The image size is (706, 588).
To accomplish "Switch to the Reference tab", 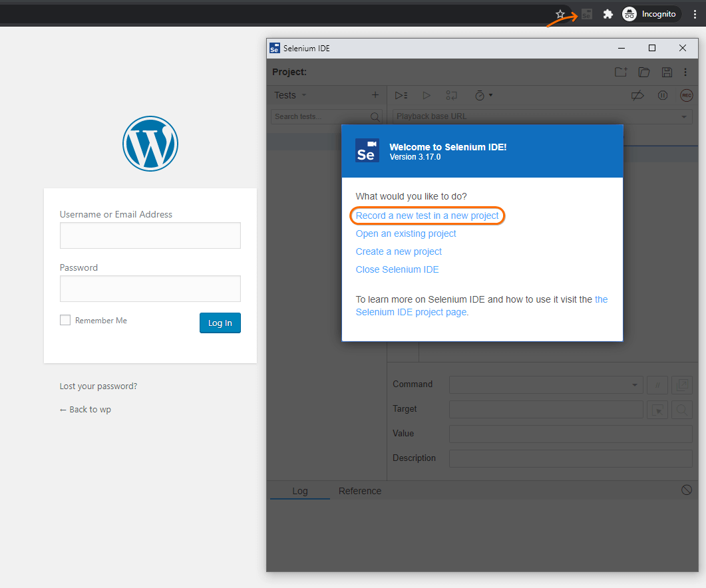I will pyautogui.click(x=360, y=491).
